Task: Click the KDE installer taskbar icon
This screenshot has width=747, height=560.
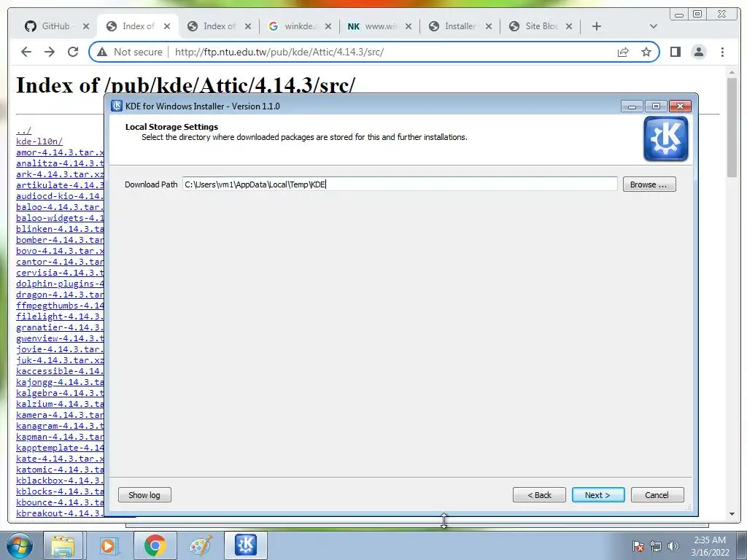Action: (x=246, y=545)
